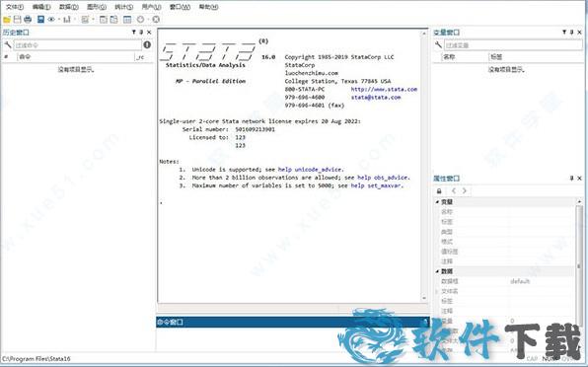Viewport: 588px width, 367px height.
Task: Open the Do-file Editor icon
Action: click(85, 19)
